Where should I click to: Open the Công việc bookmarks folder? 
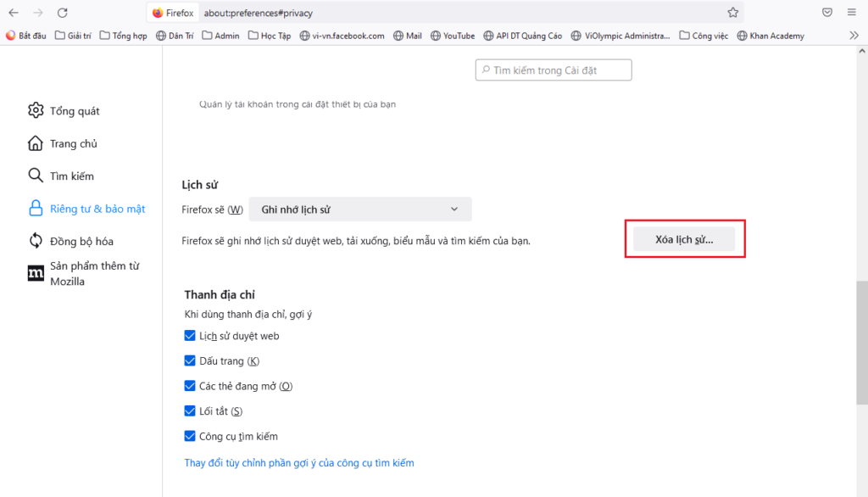tap(704, 36)
